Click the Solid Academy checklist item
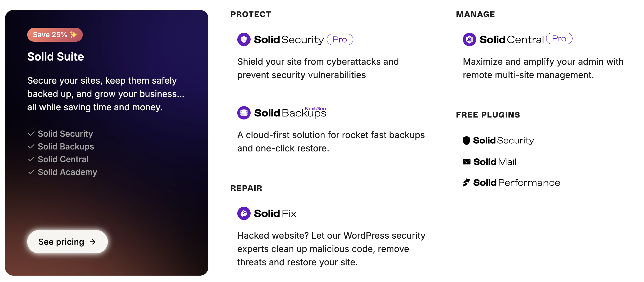Viewport: 644px width, 282px height. pos(67,172)
